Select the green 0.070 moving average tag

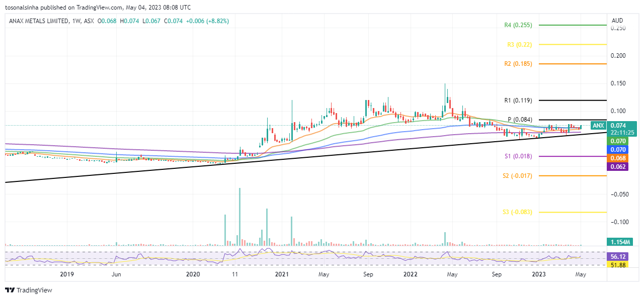[617, 142]
